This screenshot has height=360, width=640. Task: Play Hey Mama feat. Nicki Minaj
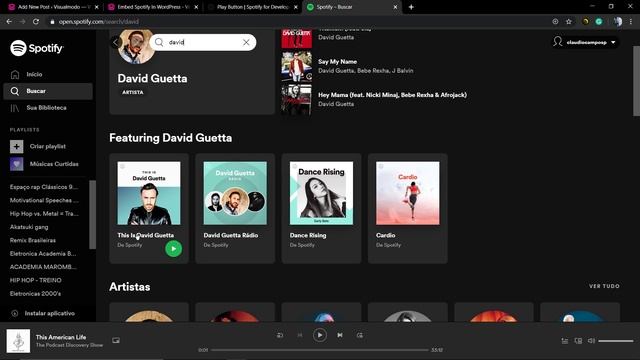point(392,95)
